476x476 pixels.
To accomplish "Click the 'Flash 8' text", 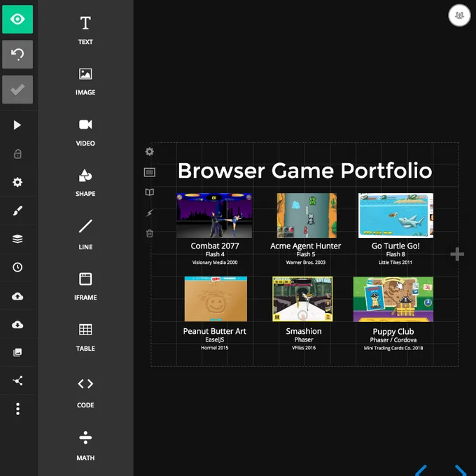I will (x=395, y=254).
